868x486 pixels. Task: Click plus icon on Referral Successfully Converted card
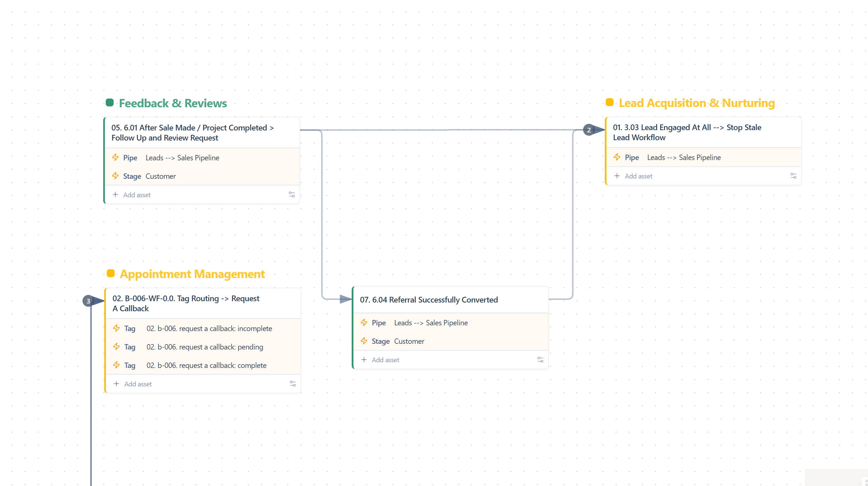(x=364, y=360)
